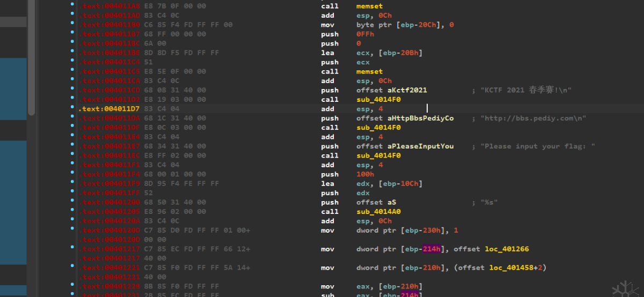Click esp, 0Ch operand at 004011CA
Viewport: 644px width, 297px height.
(374, 81)
